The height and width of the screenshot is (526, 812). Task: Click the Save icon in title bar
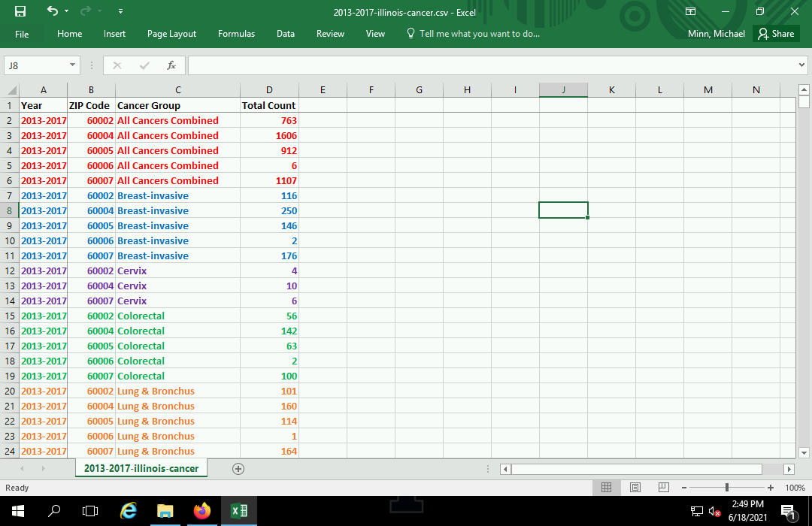click(20, 11)
